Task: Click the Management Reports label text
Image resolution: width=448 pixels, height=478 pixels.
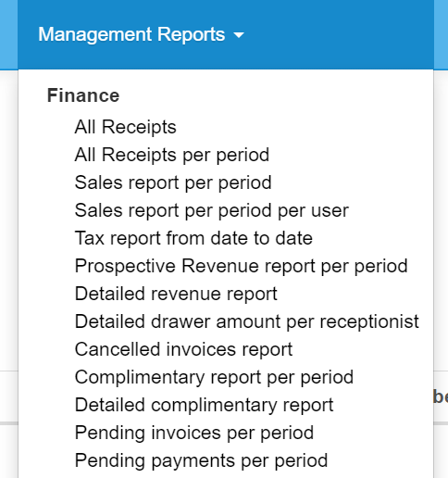Action: click(131, 34)
